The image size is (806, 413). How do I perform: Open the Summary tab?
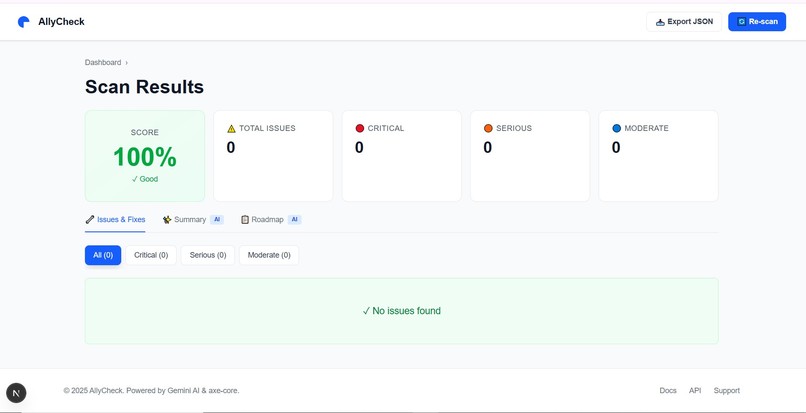pos(193,220)
